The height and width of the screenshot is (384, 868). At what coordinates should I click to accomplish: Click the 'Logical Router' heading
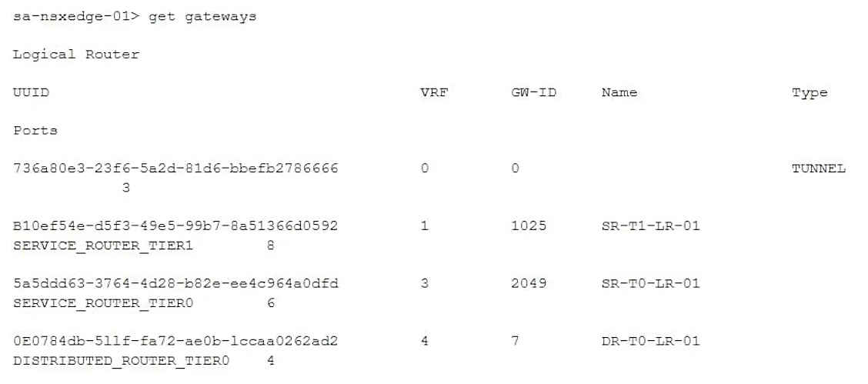[x=64, y=55]
